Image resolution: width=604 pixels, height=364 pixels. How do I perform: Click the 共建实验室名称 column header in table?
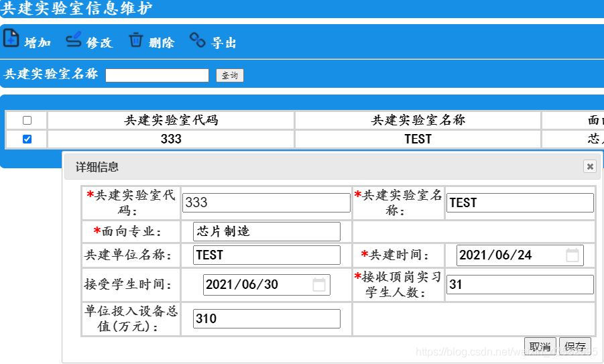tap(418, 120)
